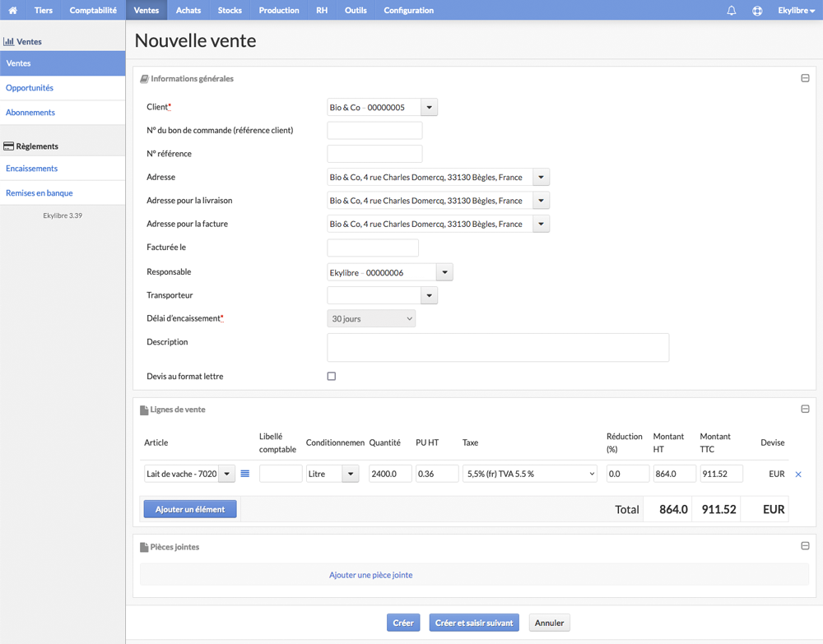Open the Ventes top menu
Image resolution: width=823 pixels, height=644 pixels.
tap(146, 10)
